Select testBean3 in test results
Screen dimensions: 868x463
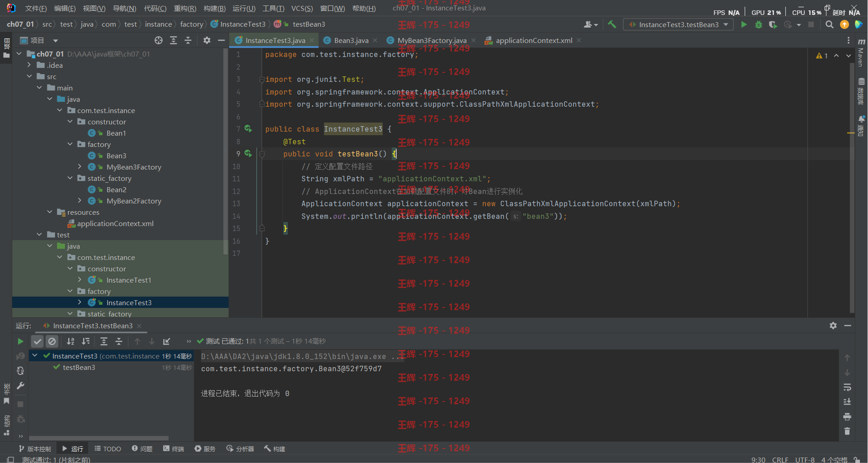[x=79, y=367]
